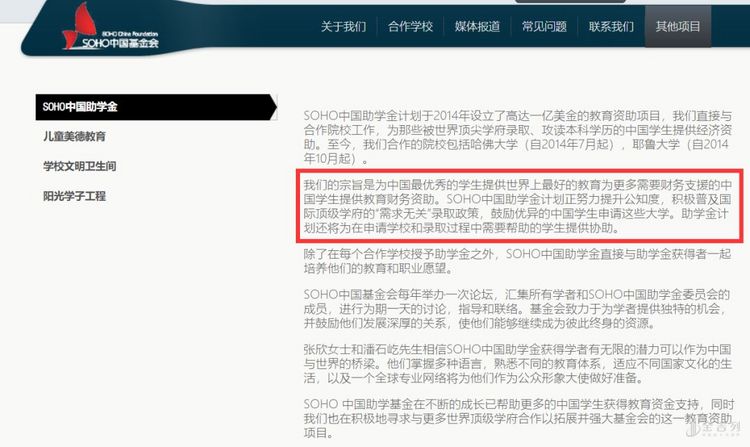
Task: Click the watermark logo at bottom right
Action: coord(713,429)
